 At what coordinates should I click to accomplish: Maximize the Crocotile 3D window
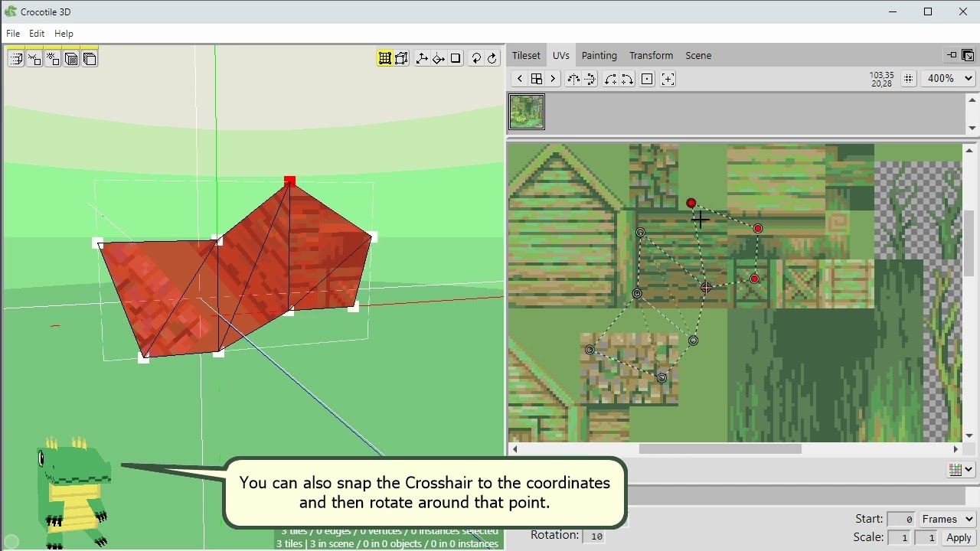click(x=928, y=11)
